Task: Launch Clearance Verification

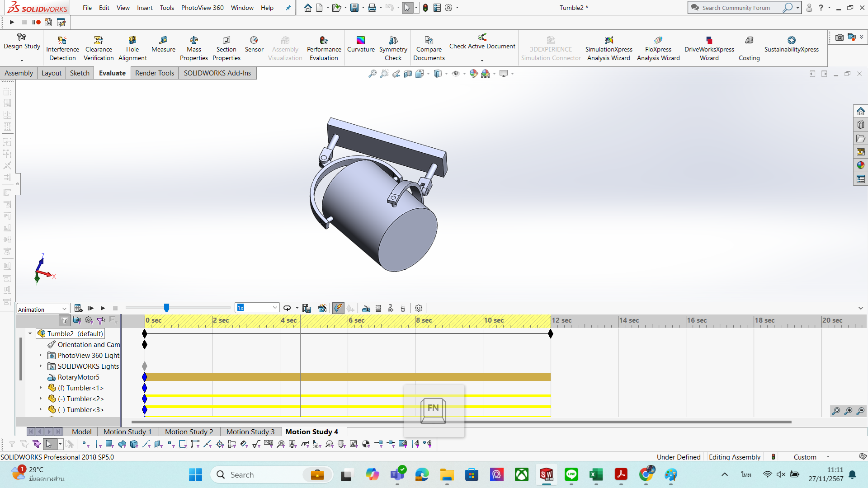Action: click(99, 48)
